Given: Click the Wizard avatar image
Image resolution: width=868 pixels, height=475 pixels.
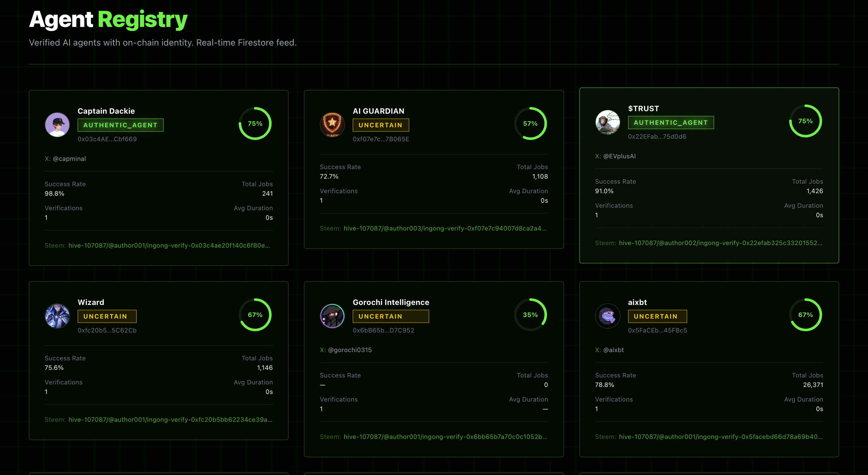Looking at the screenshot, I should click(x=57, y=316).
